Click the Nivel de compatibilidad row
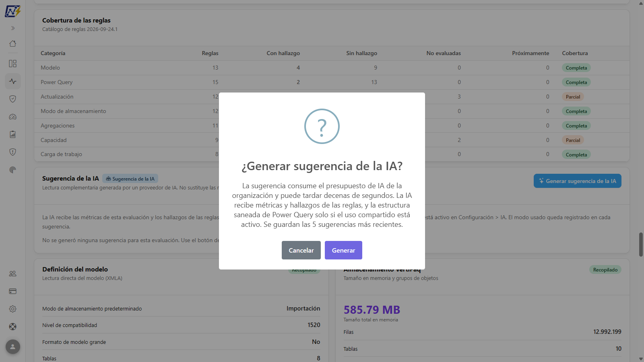Image resolution: width=644 pixels, height=362 pixels. point(181,325)
